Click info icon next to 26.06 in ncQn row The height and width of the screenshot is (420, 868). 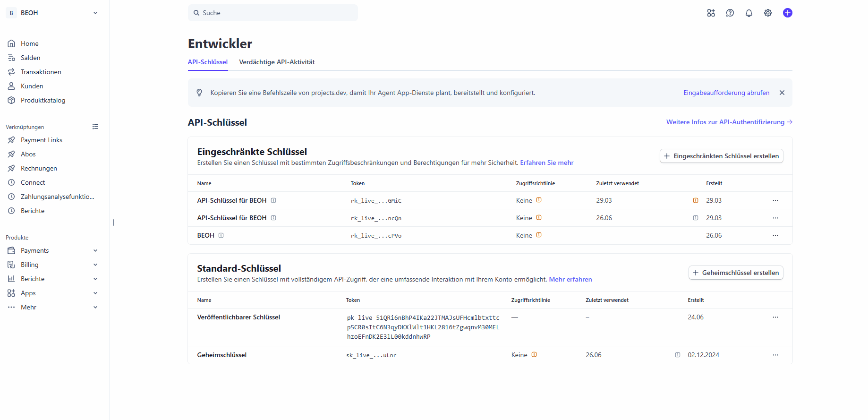click(696, 218)
